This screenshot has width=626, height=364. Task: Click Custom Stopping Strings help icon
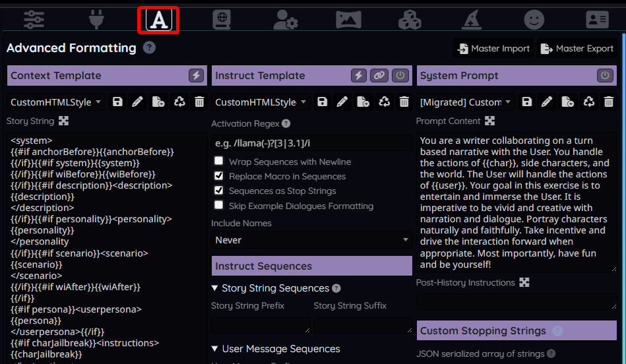[558, 331]
